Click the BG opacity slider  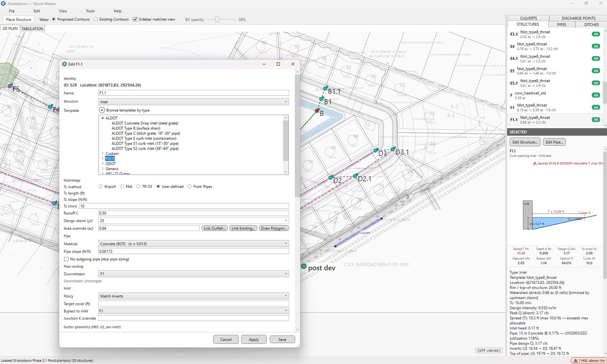(221, 19)
